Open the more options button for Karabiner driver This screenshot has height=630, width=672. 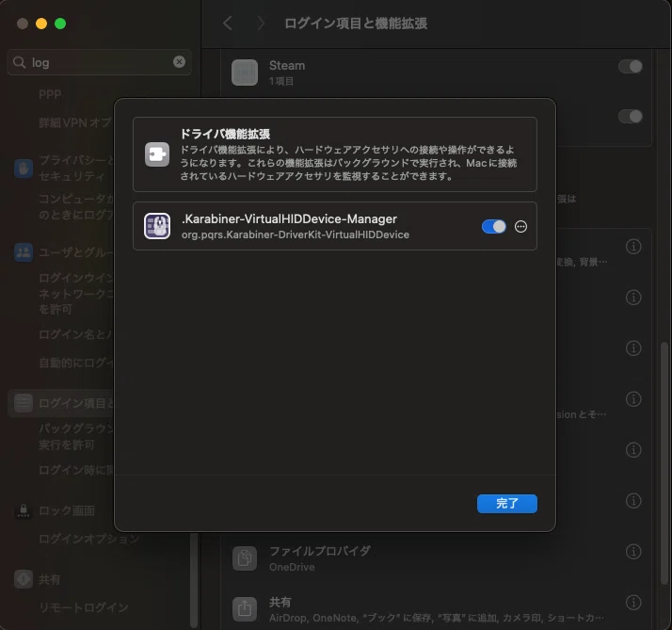(x=520, y=226)
